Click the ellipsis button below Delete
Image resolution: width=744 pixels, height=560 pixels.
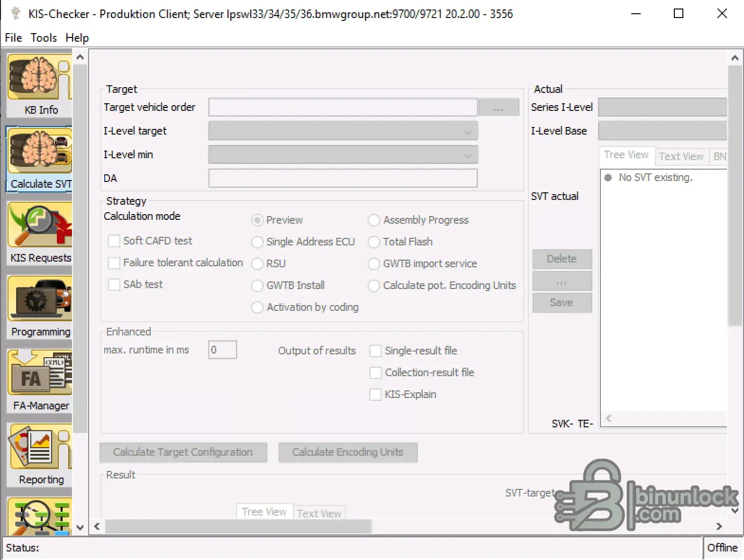(562, 280)
